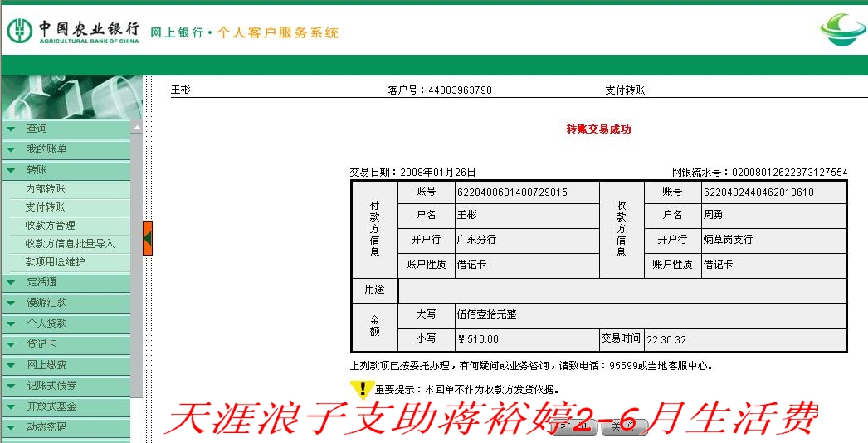Expand the 记账式债券 menu arrow
868x443 pixels.
tap(11, 386)
